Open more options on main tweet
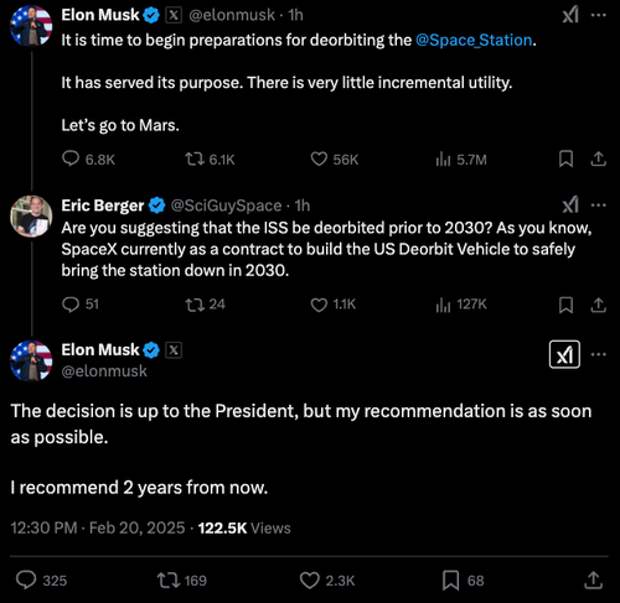620x603 pixels. click(x=598, y=355)
